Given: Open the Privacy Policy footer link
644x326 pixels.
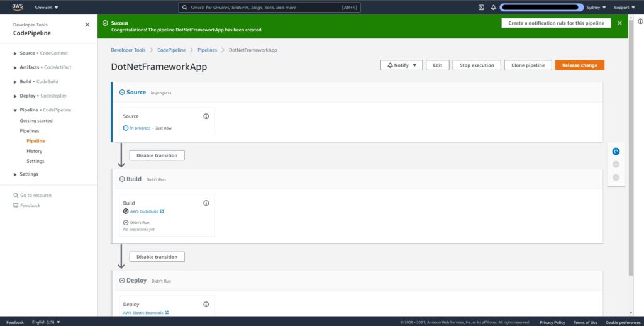Looking at the screenshot, I should tap(552, 323).
